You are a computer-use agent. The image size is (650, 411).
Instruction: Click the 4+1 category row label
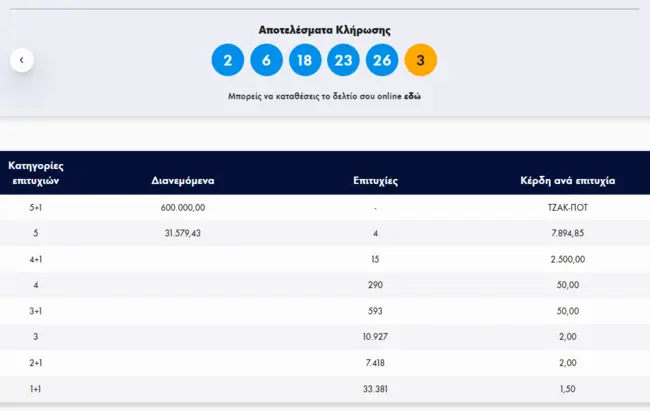[x=36, y=260]
